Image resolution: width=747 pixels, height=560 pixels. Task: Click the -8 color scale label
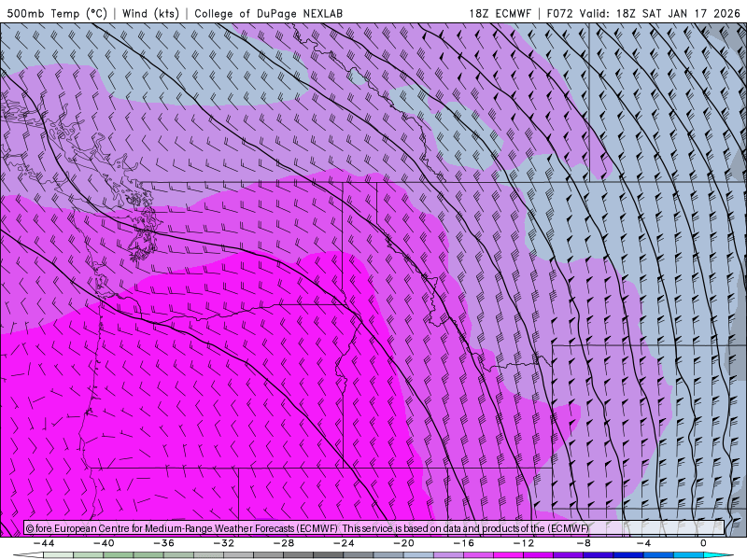tap(584, 543)
